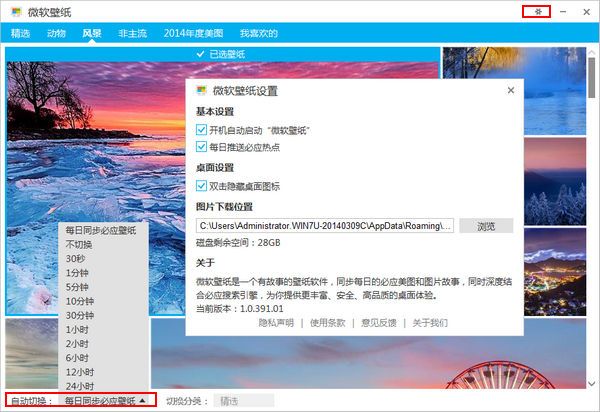
Task: Select the snowy pine mountain thumbnail
Action: tap(555, 181)
